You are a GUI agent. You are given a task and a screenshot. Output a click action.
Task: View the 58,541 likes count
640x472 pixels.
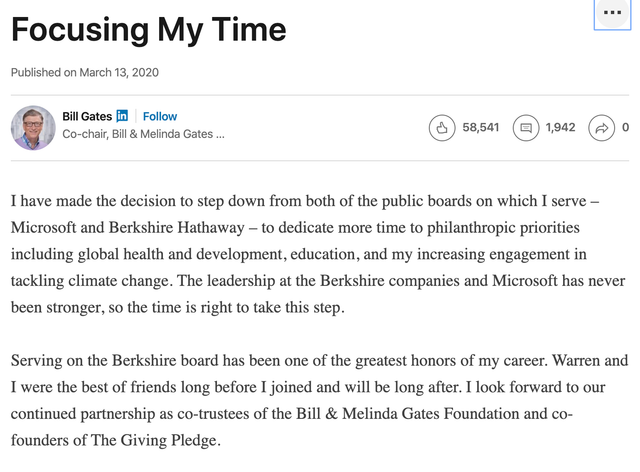(x=480, y=127)
